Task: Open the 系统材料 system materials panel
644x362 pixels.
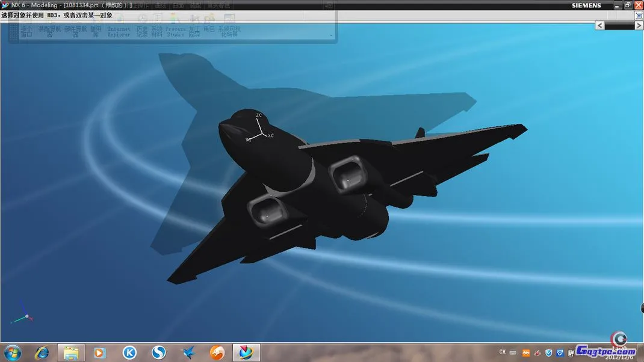Action: [156, 31]
